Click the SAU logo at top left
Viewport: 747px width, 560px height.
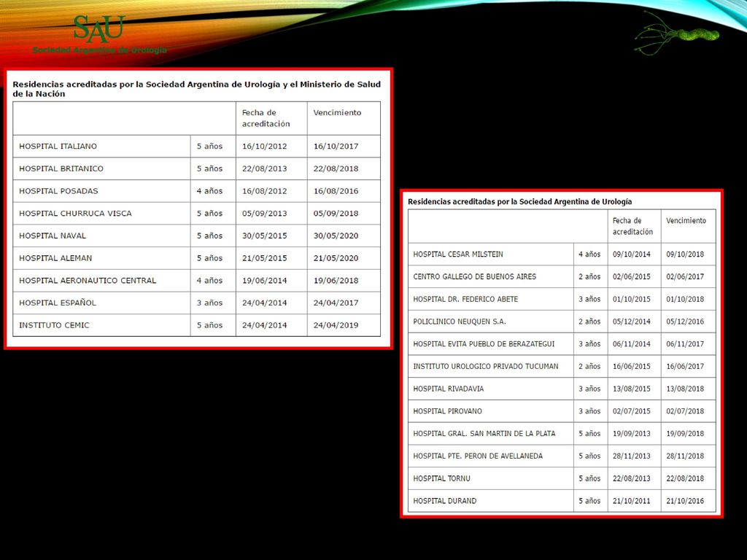click(99, 28)
